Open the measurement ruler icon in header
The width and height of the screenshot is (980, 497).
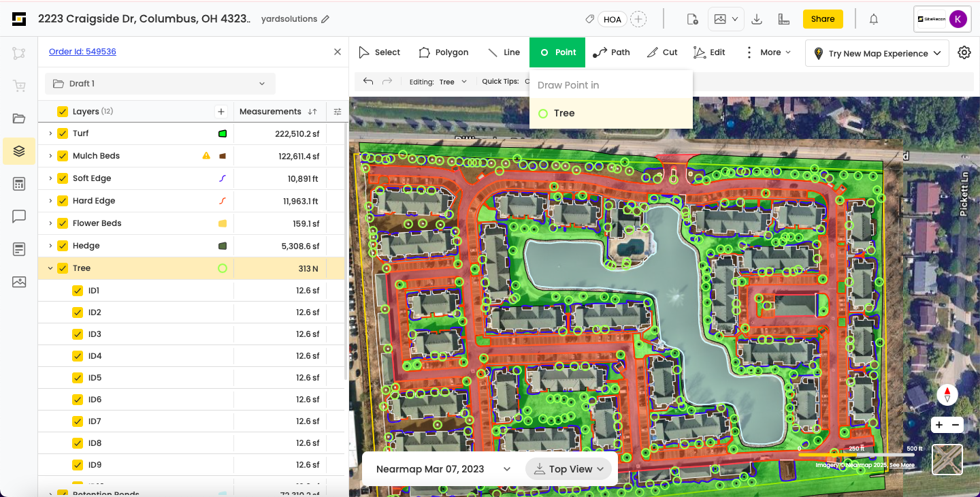(x=783, y=19)
